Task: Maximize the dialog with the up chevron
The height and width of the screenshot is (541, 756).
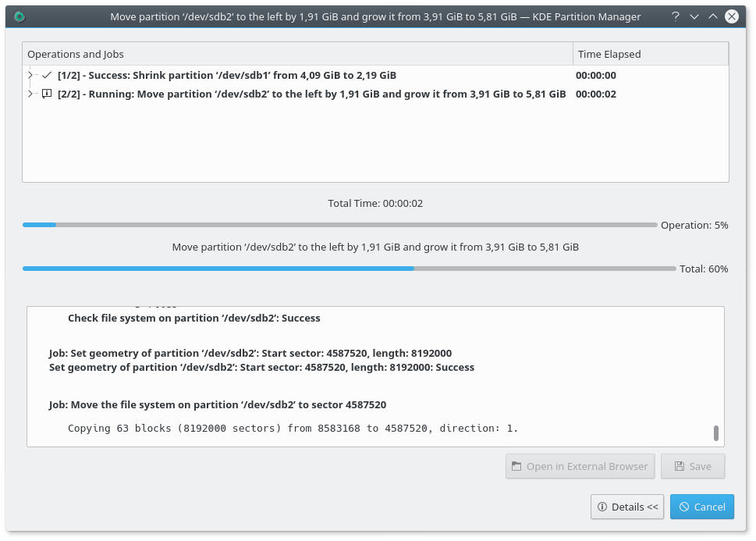Action: (x=712, y=16)
